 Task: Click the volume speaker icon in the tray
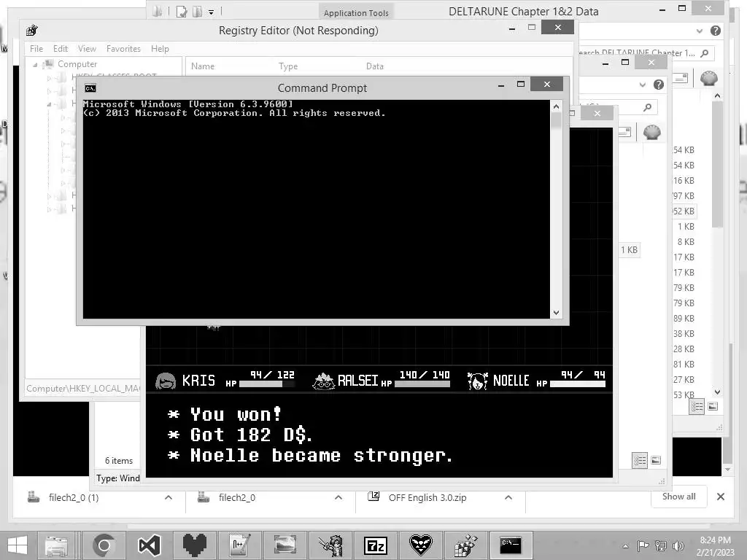click(x=678, y=545)
